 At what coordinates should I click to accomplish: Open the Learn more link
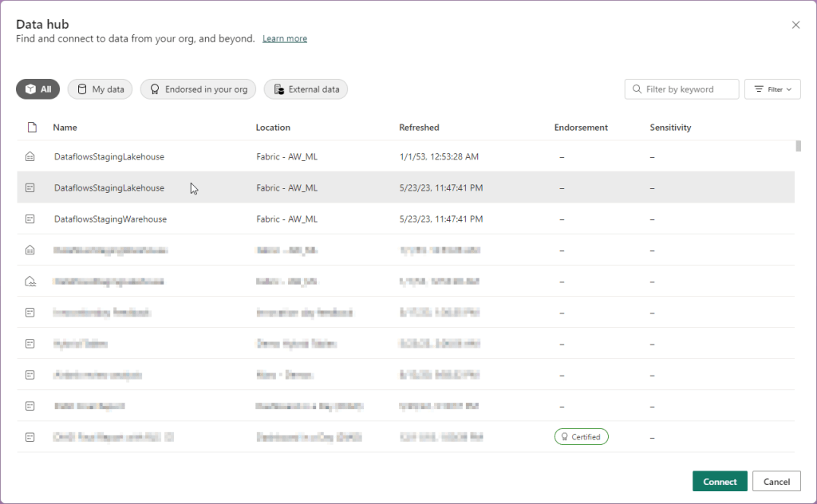[285, 39]
